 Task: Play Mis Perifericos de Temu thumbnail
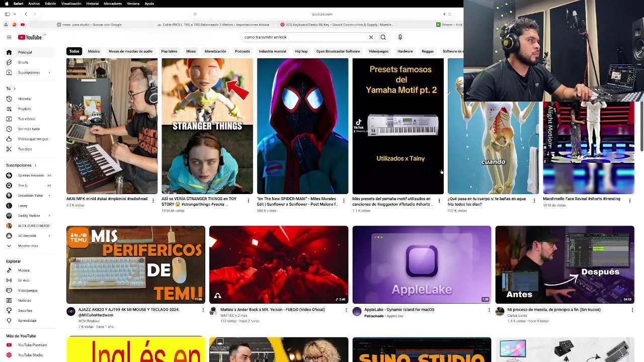point(136,264)
